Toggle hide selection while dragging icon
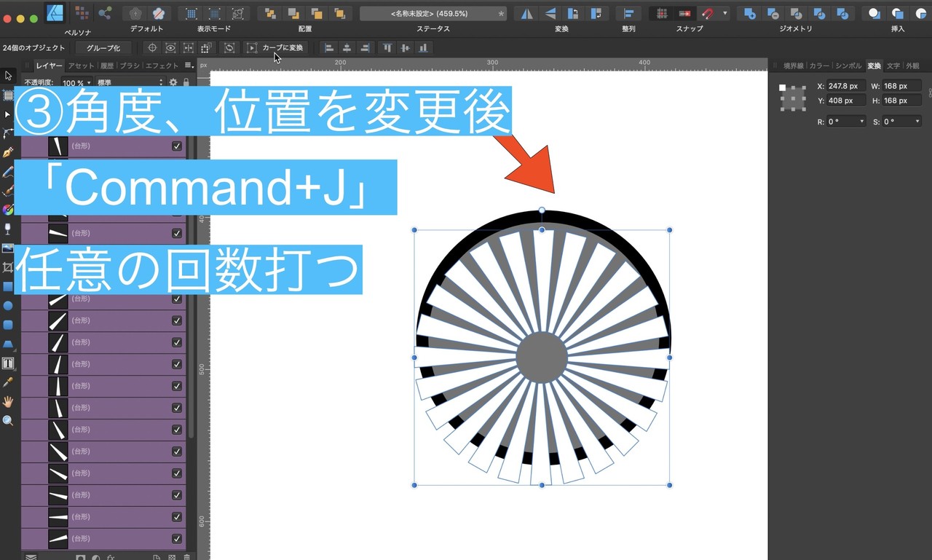 pos(170,48)
